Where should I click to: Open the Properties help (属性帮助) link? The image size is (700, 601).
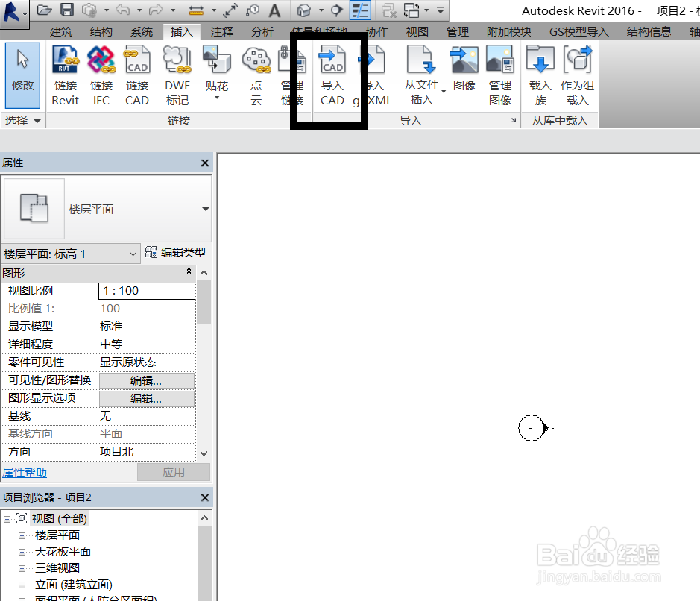coord(25,473)
